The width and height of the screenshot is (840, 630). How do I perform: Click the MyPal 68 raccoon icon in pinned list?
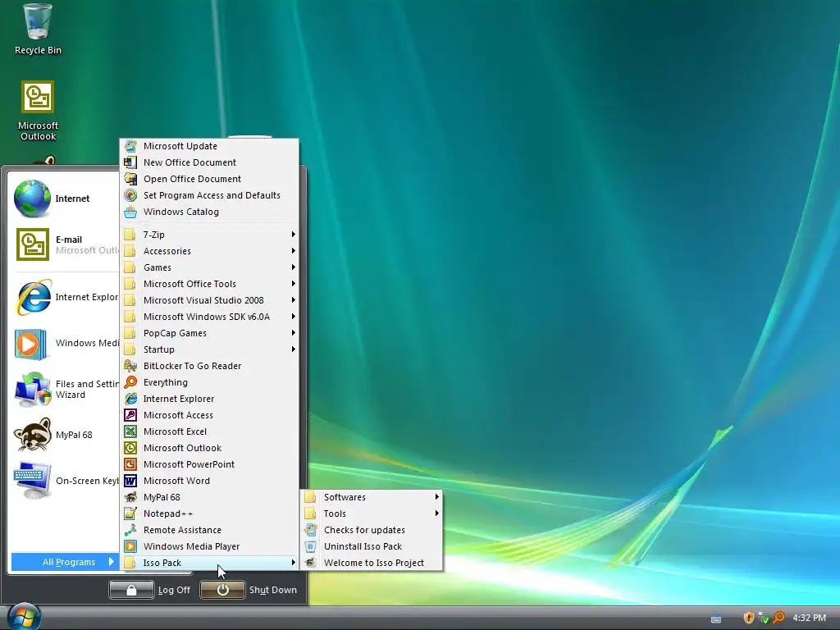(x=32, y=435)
